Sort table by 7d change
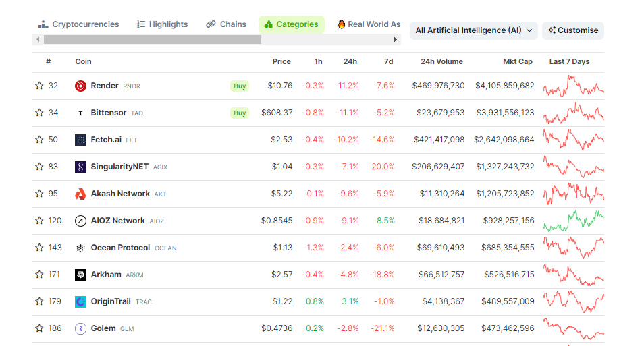Viewport: 644px width, 346px height. [x=389, y=61]
